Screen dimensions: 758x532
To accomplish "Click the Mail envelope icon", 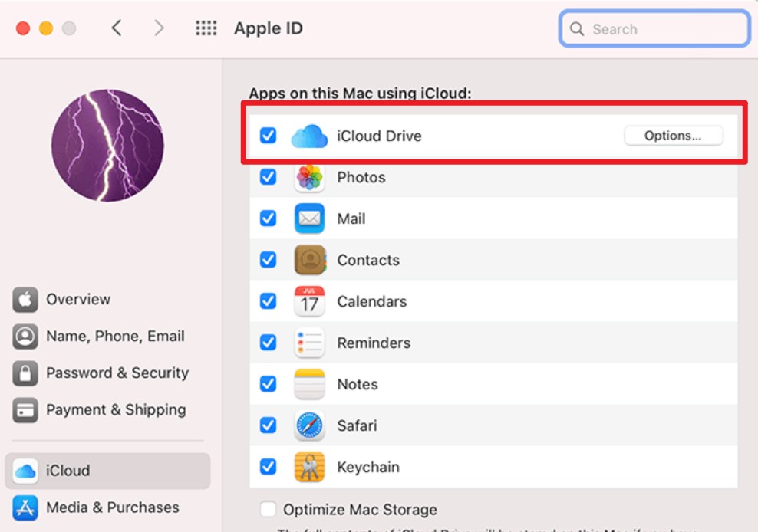I will click(309, 218).
